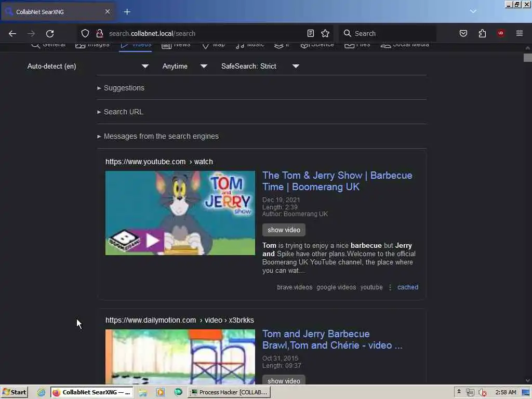This screenshot has height=399, width=532.
Task: Open the Anytime time range dropdown
Action: 185,66
